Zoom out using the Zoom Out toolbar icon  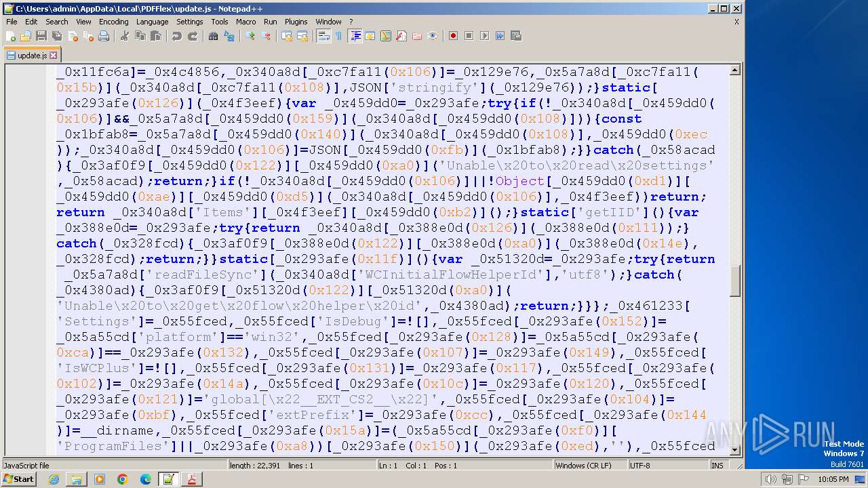click(265, 36)
